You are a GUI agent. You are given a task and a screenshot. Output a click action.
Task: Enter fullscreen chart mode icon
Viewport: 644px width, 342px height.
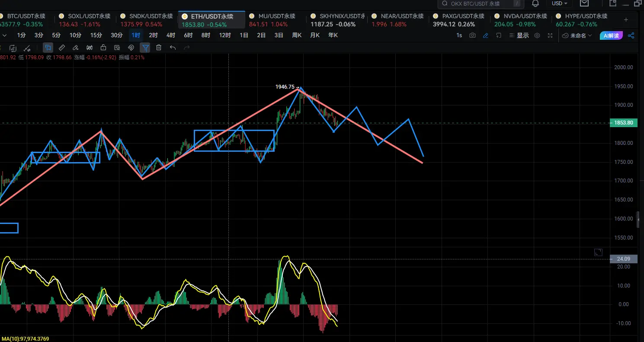tap(550, 35)
